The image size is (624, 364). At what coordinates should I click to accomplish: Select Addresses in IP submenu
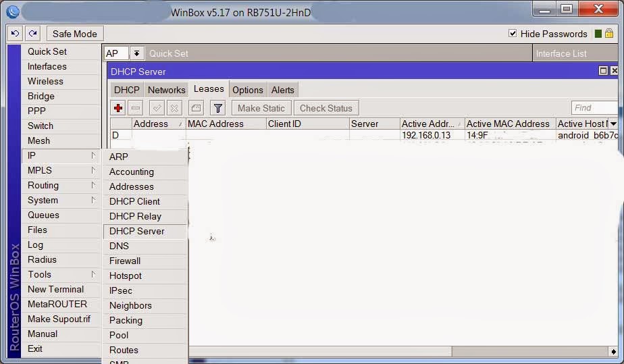point(145,186)
